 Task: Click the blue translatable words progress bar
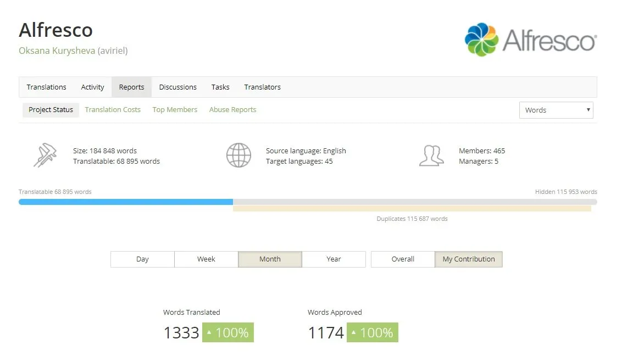pyautogui.click(x=126, y=202)
